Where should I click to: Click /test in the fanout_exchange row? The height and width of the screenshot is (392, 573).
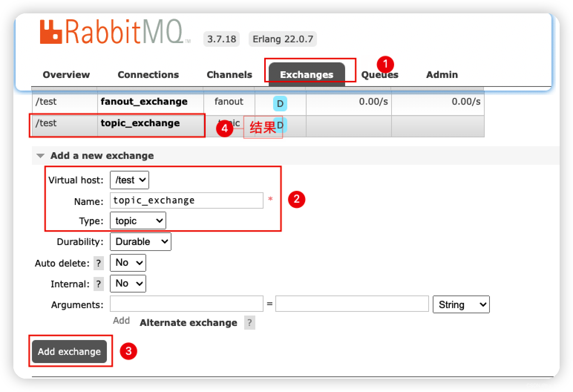[46, 102]
